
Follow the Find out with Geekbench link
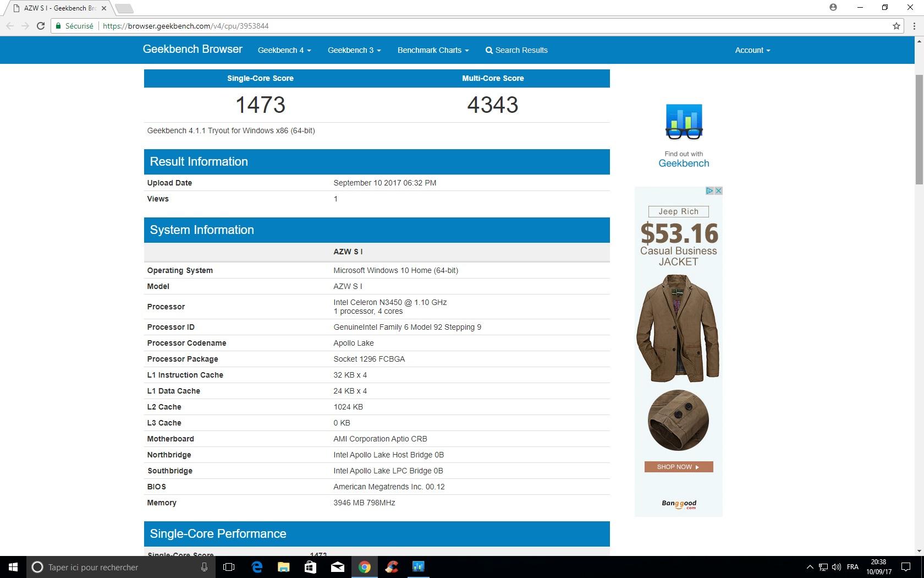click(684, 159)
